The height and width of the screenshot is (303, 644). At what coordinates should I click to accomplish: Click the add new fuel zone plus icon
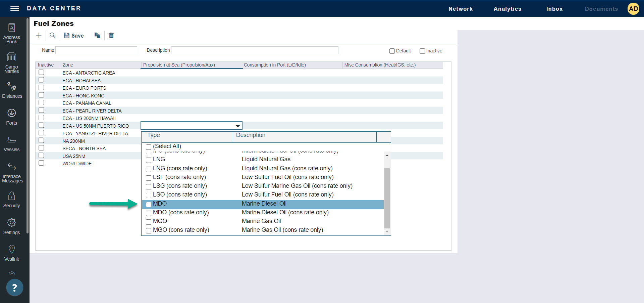coord(39,35)
